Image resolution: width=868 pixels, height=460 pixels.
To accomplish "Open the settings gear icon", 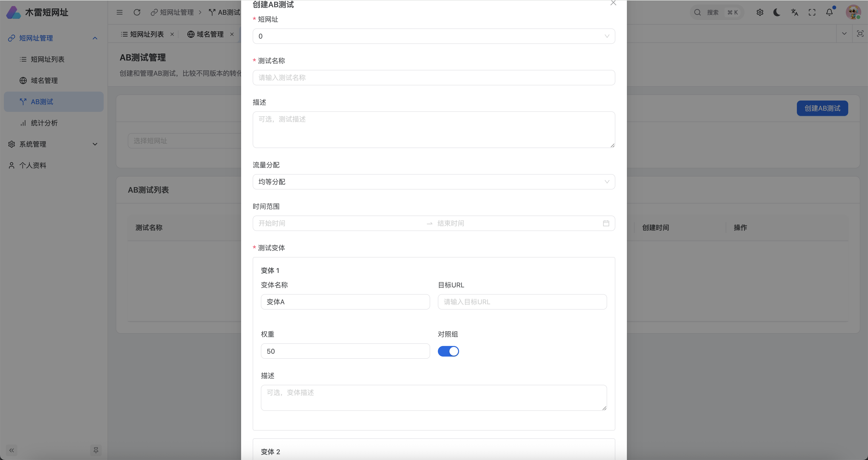I will coord(759,12).
